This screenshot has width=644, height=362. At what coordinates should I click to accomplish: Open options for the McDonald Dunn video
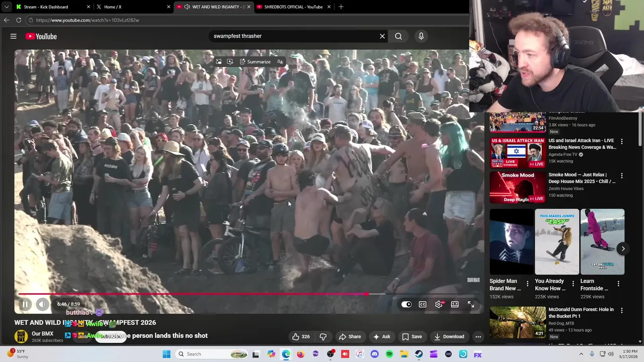pyautogui.click(x=622, y=311)
